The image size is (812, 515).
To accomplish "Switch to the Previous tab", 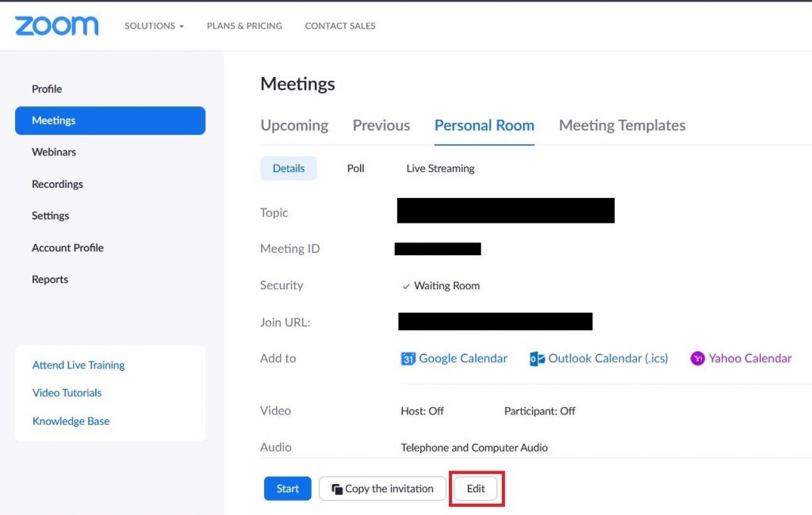I will [x=381, y=125].
